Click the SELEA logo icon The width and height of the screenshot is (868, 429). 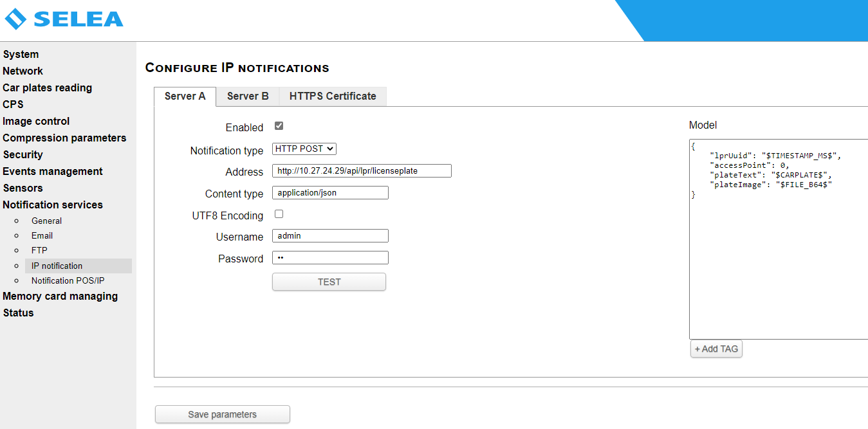click(15, 19)
